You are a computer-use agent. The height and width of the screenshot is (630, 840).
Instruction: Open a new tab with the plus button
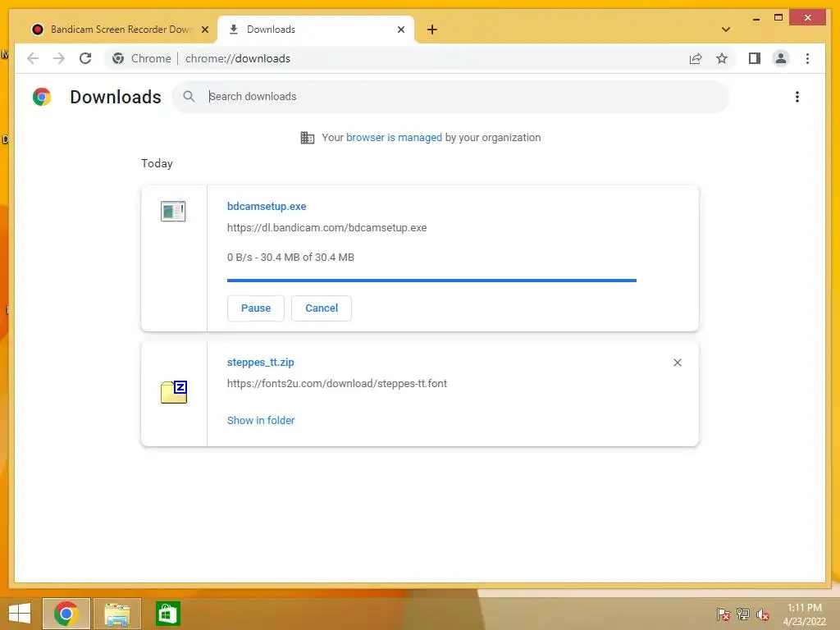click(x=432, y=30)
